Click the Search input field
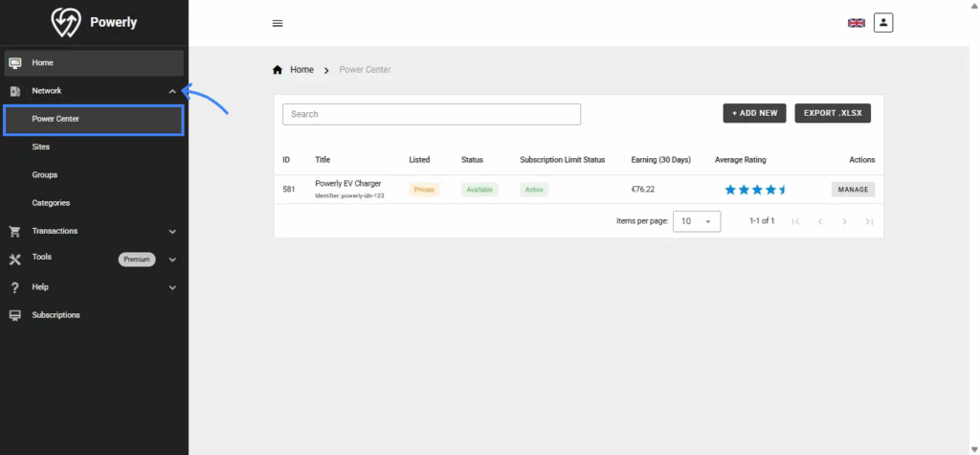The width and height of the screenshot is (980, 455). (x=431, y=114)
